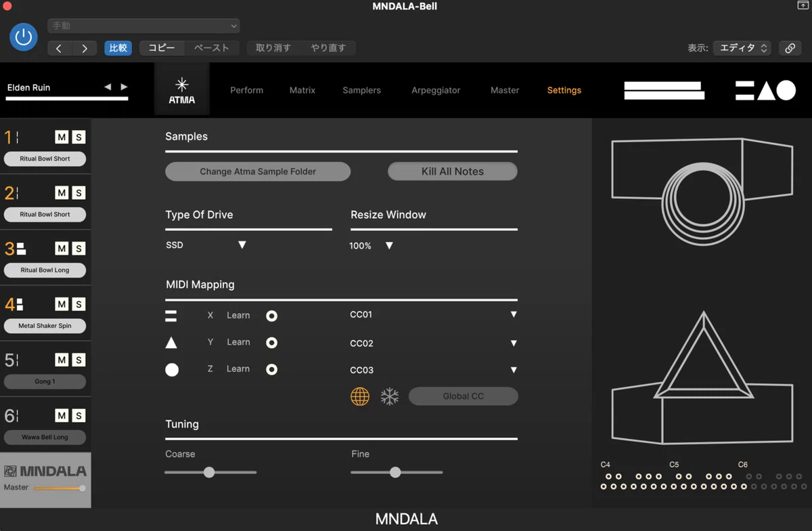Solo layer 1
This screenshot has height=531, width=812.
coord(78,137)
